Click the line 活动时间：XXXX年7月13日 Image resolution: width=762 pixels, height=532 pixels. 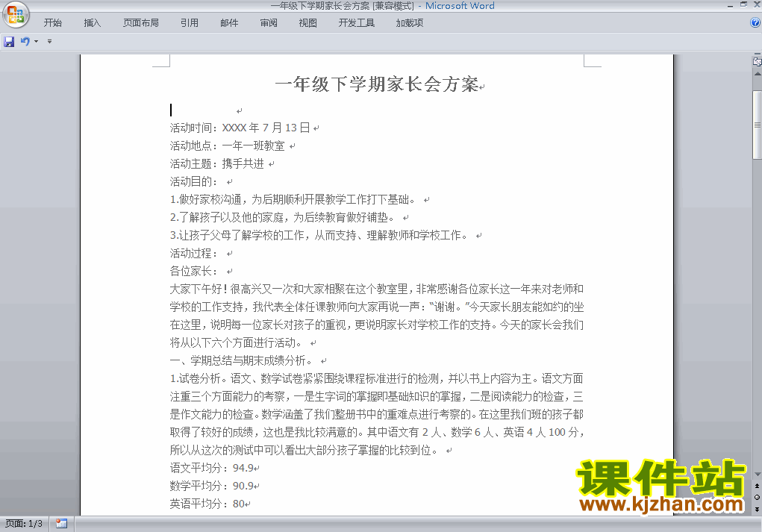click(x=240, y=128)
